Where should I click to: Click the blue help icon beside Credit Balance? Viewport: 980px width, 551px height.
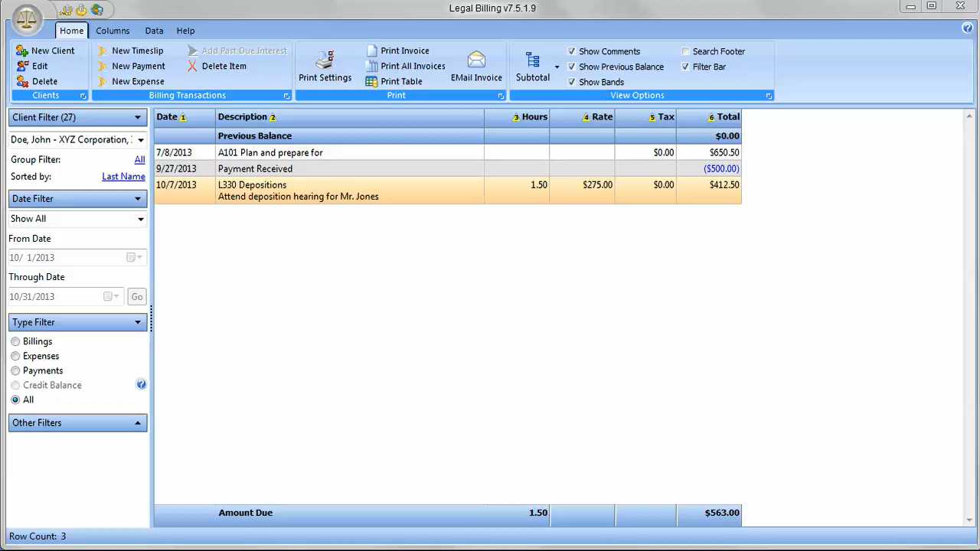[x=141, y=385]
